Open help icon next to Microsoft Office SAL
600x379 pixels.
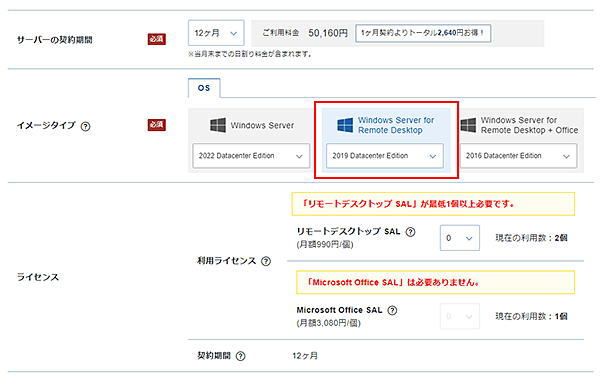pyautogui.click(x=392, y=310)
